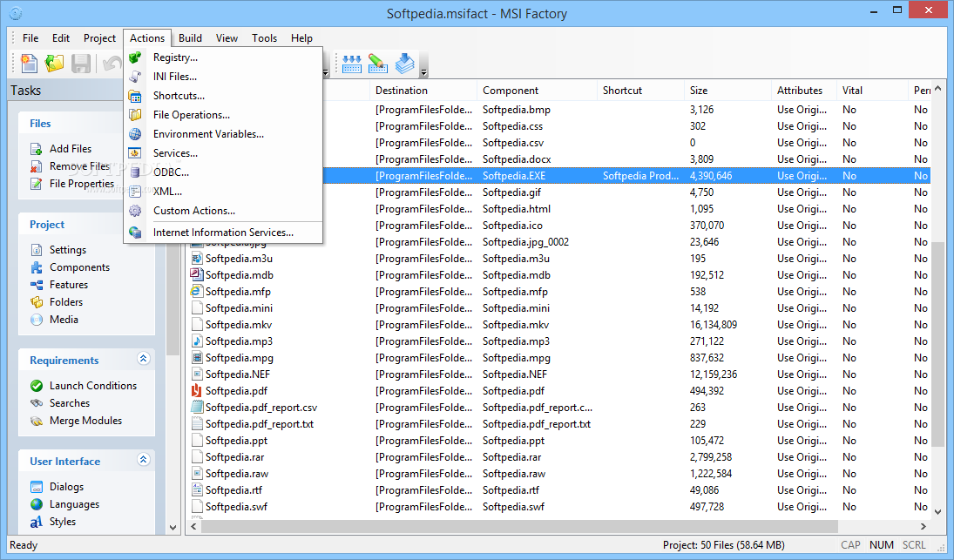Click Project: 50 Files status bar text

(723, 545)
